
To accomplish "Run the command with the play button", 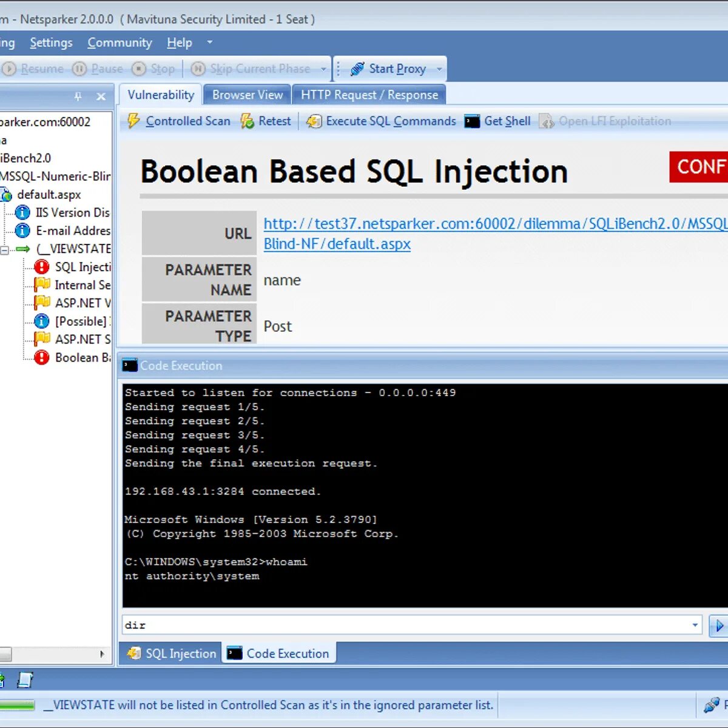I will click(718, 625).
